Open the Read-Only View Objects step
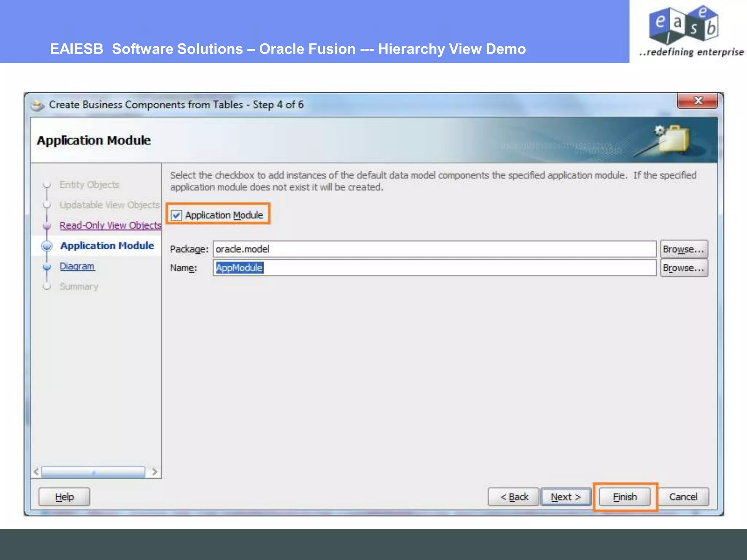The height and width of the screenshot is (560, 747). click(111, 225)
